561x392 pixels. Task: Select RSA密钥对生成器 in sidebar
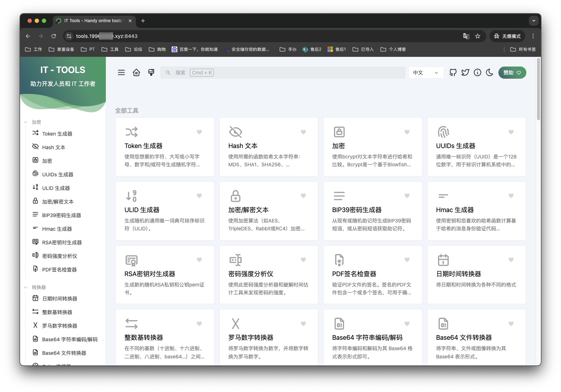tap(62, 242)
